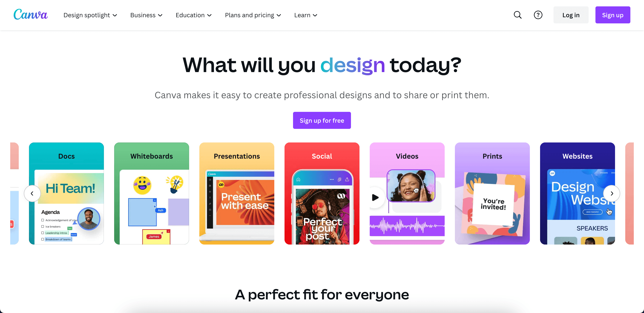Expand the Business menu dropdown
This screenshot has width=644, height=313.
(x=146, y=15)
